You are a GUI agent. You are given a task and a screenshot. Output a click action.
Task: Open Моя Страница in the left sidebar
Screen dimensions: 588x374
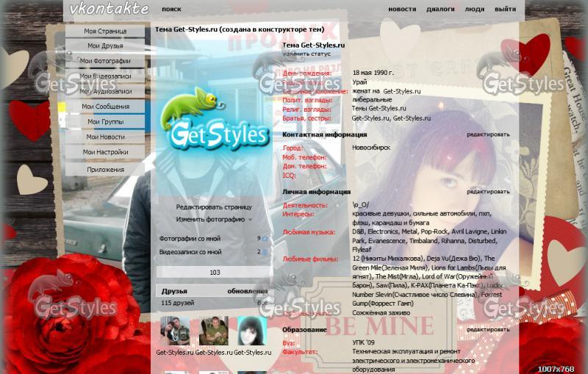[x=104, y=32]
